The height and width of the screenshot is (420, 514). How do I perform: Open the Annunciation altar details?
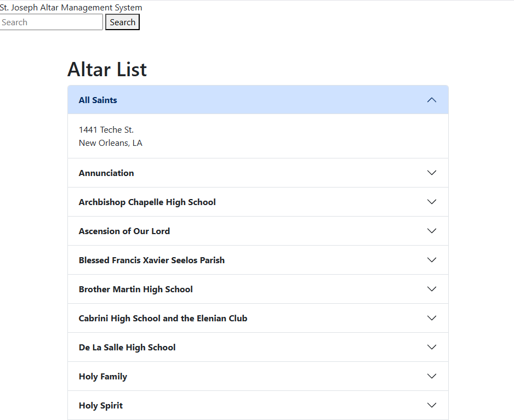106,173
